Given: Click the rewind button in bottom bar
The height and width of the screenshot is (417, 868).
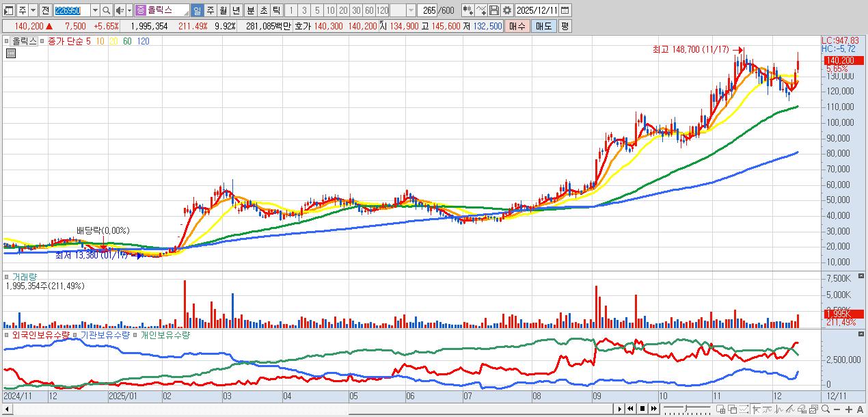Looking at the screenshot, I should click(630, 409).
